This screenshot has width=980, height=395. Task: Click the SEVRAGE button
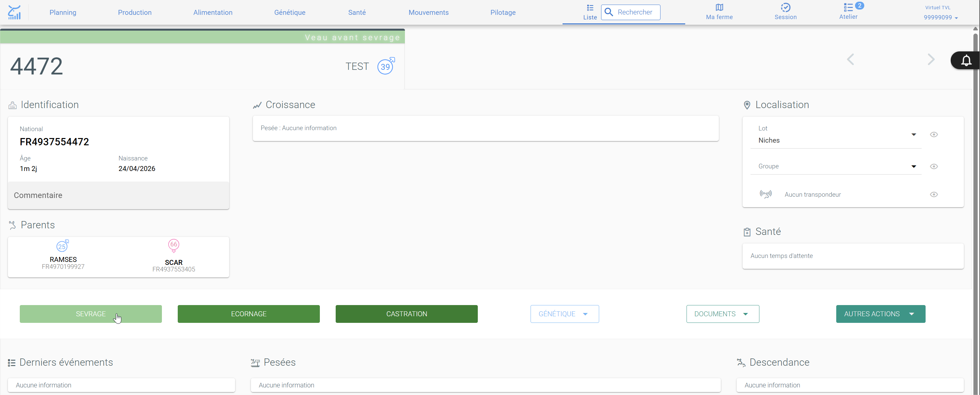[x=91, y=314]
